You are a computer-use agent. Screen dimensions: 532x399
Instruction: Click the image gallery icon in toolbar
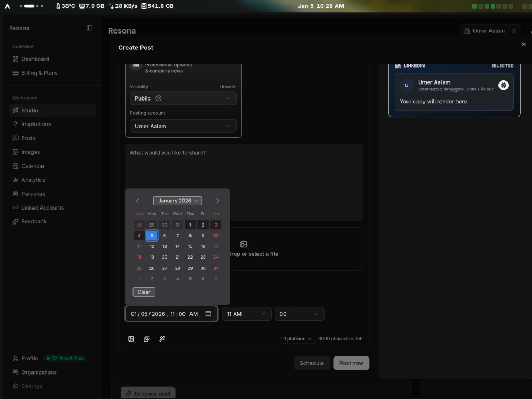pyautogui.click(x=147, y=339)
